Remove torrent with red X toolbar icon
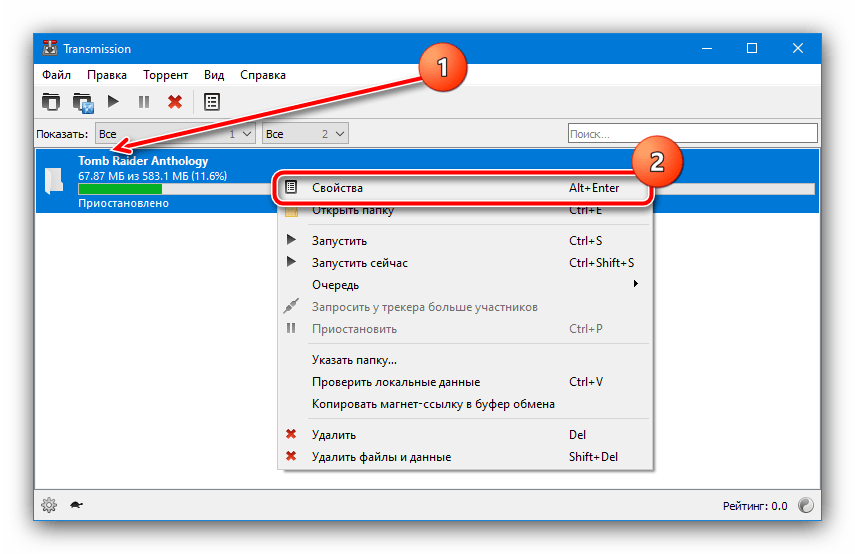This screenshot has height=554, width=855. [x=175, y=102]
